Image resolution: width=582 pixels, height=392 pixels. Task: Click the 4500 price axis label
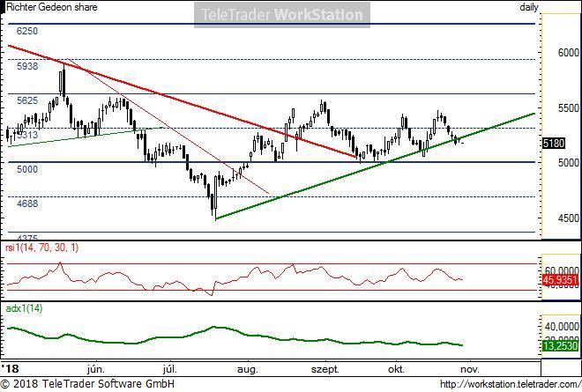point(568,218)
